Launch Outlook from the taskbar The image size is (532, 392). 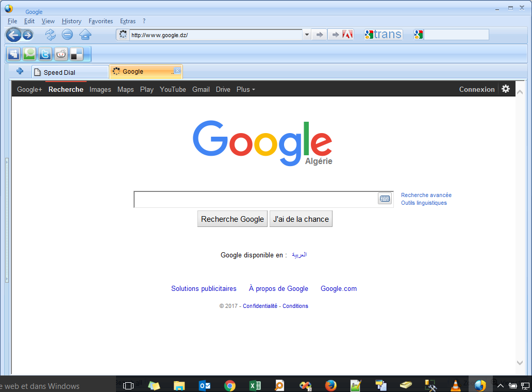(x=205, y=385)
